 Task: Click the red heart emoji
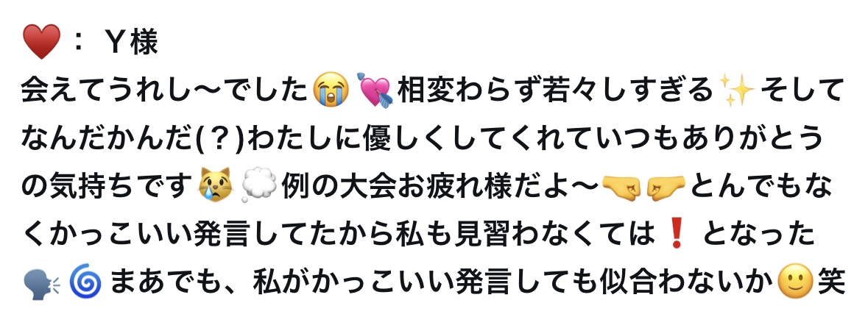(x=41, y=42)
